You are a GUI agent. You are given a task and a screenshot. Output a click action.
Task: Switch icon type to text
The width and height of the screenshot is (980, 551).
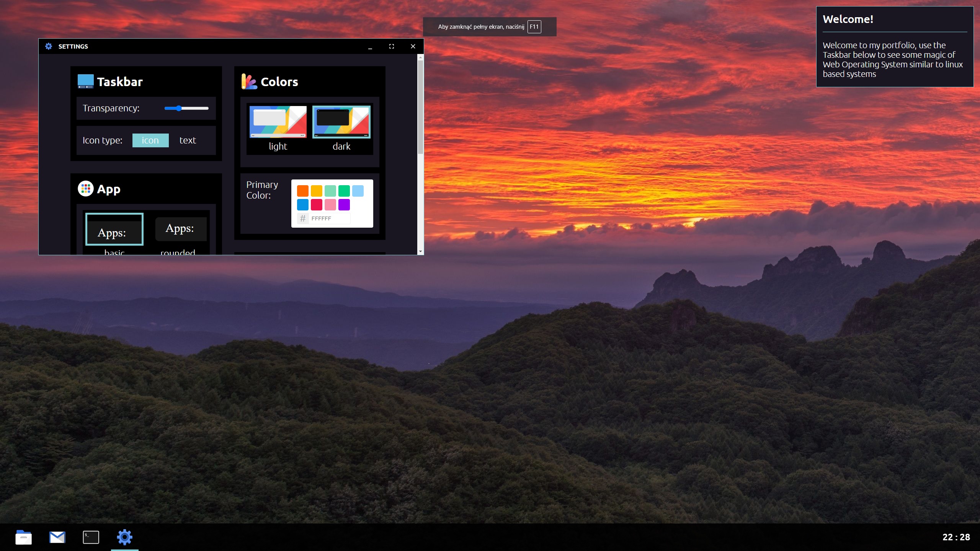[188, 140]
